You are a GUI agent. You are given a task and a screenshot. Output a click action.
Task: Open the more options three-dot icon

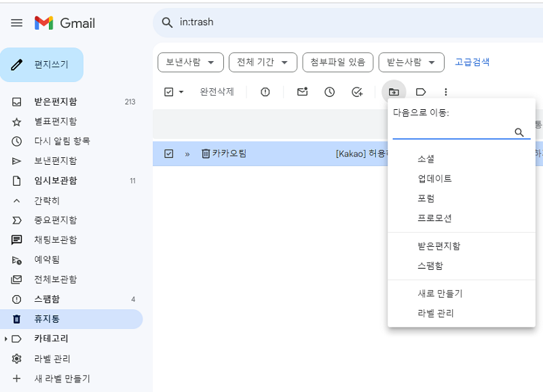tap(445, 92)
